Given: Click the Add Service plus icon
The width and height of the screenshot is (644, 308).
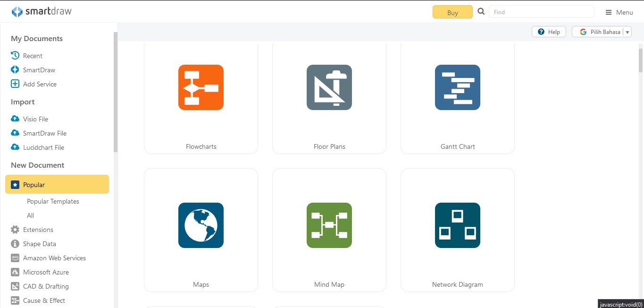Looking at the screenshot, I should click(15, 84).
